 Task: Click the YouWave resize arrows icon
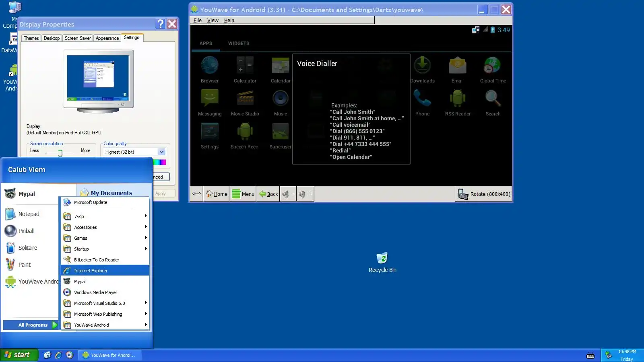[x=196, y=194]
